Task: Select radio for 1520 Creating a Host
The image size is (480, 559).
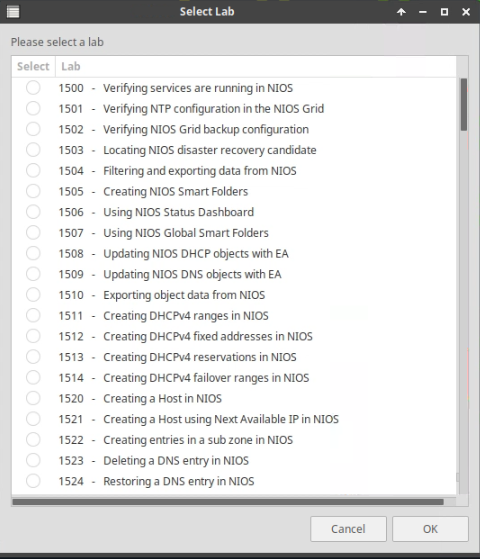Action: coord(33,398)
